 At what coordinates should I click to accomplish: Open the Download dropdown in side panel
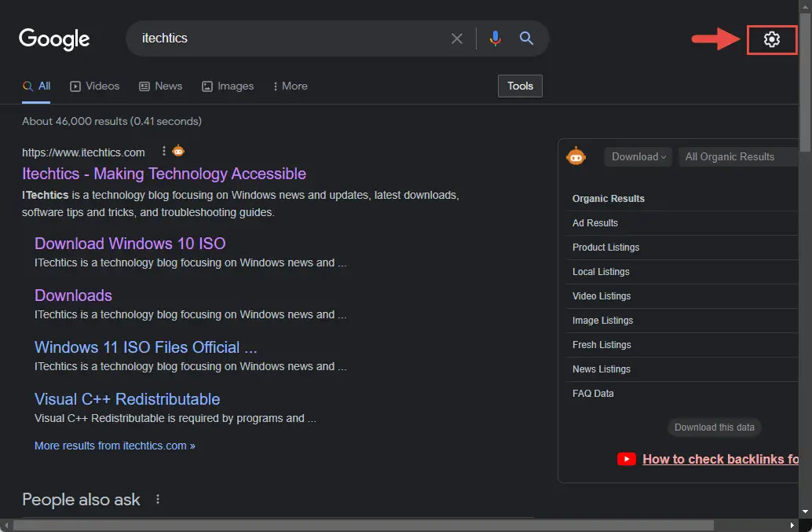tap(638, 157)
